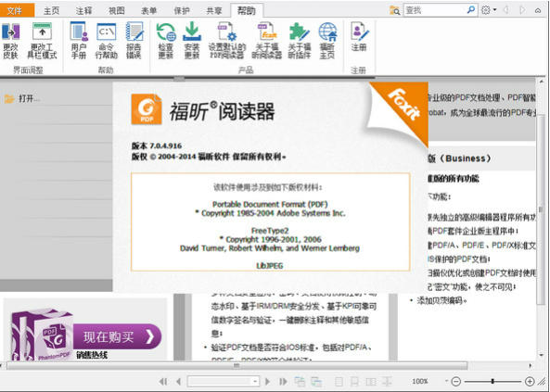Click the 命令行帮助 command line help icon
550x392 pixels.
107,41
